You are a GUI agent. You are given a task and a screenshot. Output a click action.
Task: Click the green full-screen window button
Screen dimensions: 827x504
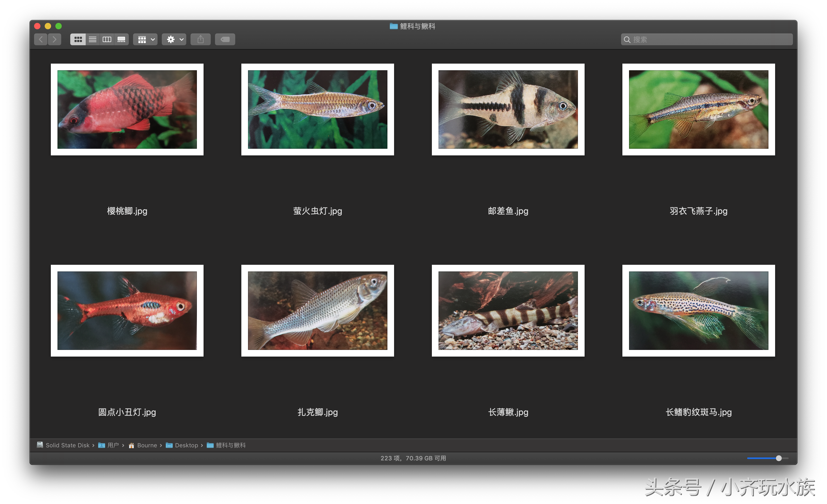(59, 26)
